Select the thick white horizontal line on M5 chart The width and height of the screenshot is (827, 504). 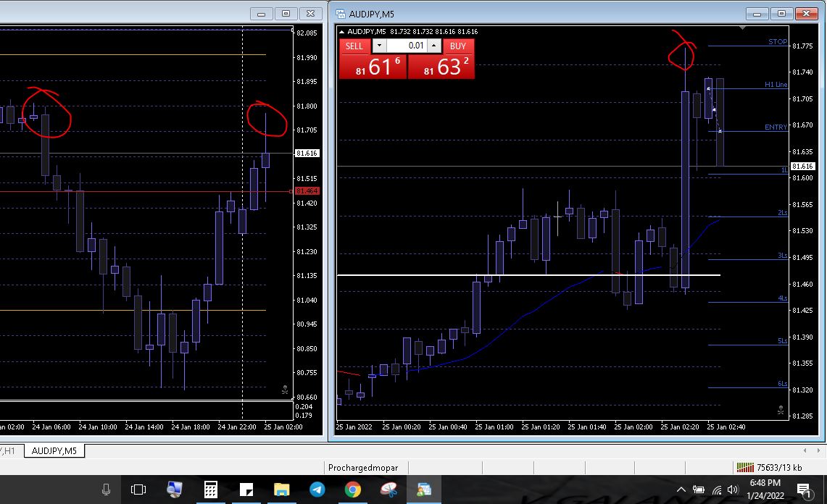pos(528,274)
